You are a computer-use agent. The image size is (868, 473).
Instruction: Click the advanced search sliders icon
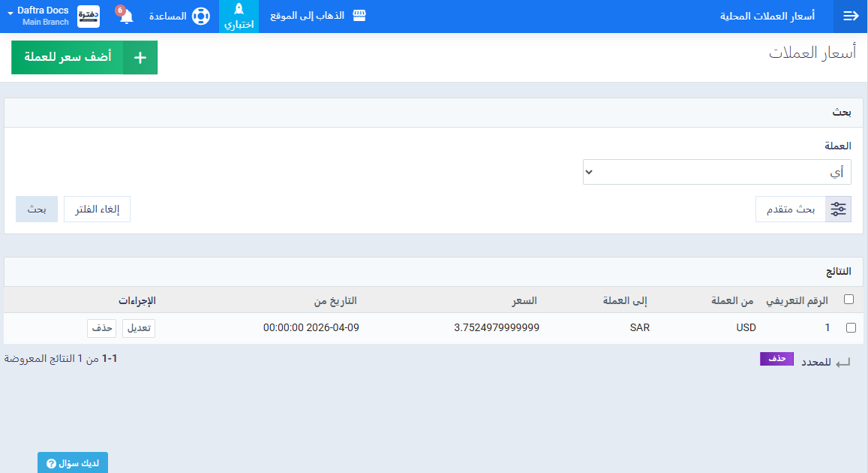[838, 209]
